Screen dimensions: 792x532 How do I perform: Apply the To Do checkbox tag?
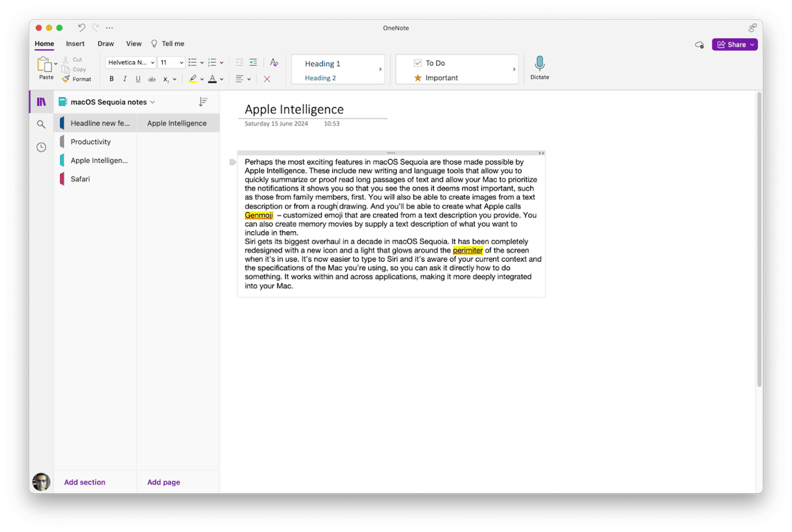click(429, 63)
